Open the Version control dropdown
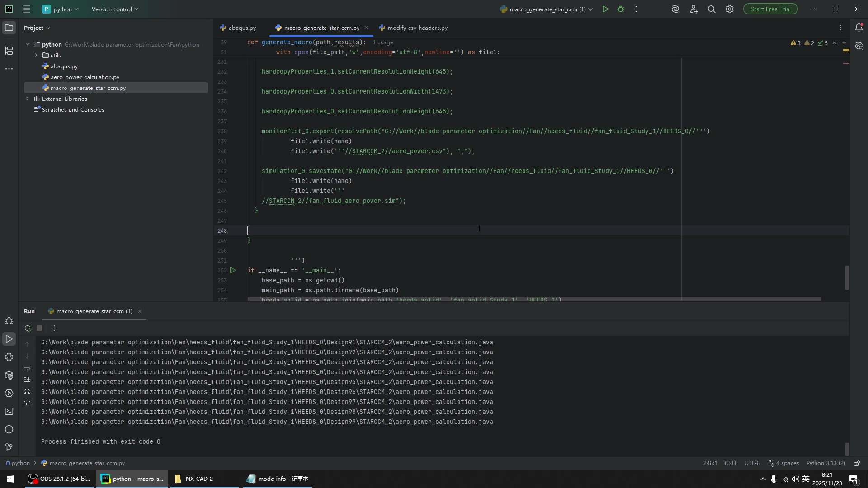The width and height of the screenshot is (868, 488). [x=115, y=9]
